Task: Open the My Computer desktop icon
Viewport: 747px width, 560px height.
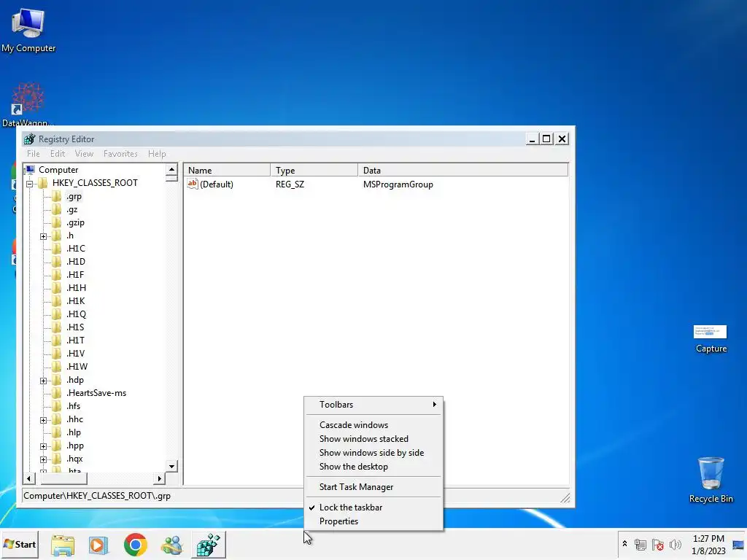Action: point(28,29)
